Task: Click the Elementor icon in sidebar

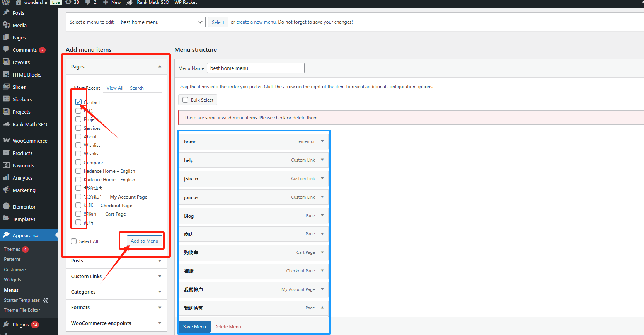Action: click(x=6, y=207)
